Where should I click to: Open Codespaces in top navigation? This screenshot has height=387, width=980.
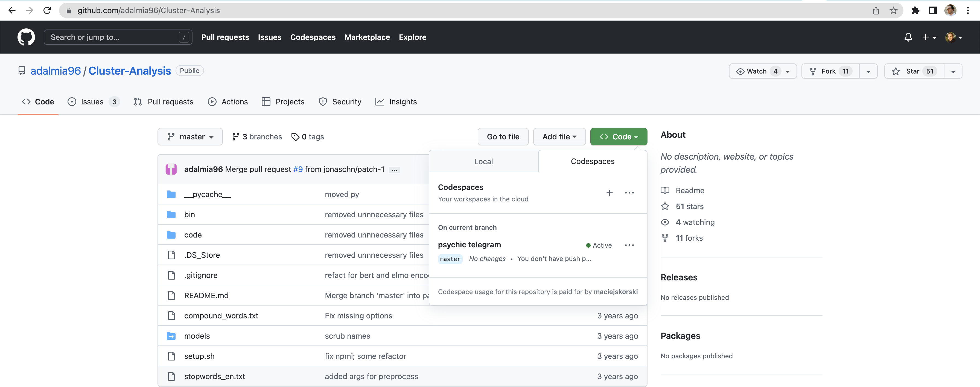pos(313,37)
